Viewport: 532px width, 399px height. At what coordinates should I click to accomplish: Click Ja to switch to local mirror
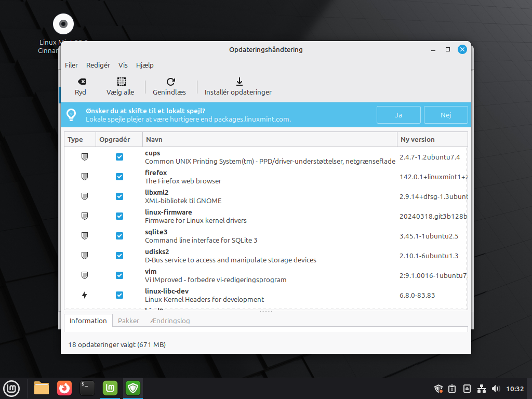tap(398, 115)
